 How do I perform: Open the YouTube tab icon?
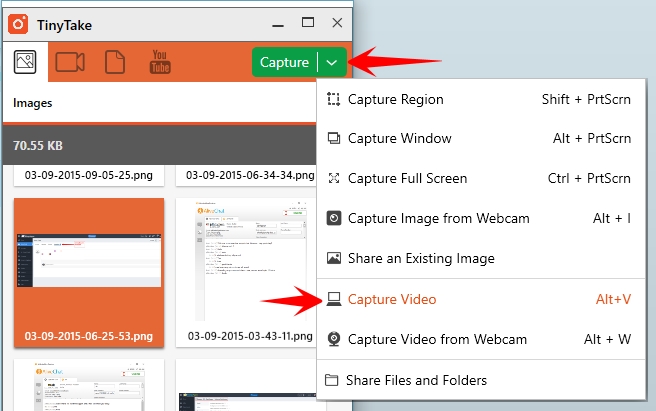point(160,63)
